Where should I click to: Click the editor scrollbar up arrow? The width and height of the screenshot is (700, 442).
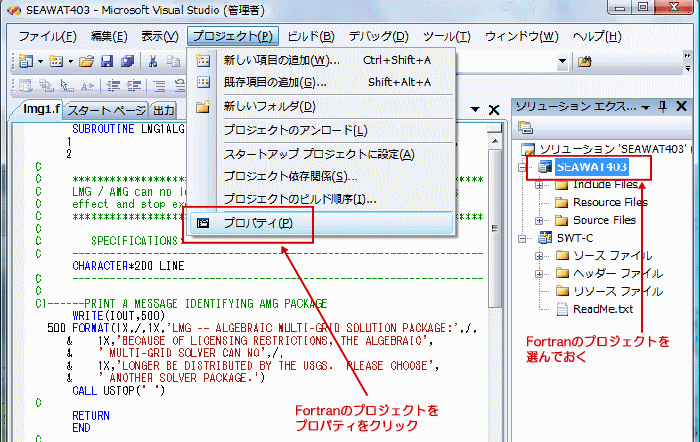[x=495, y=141]
